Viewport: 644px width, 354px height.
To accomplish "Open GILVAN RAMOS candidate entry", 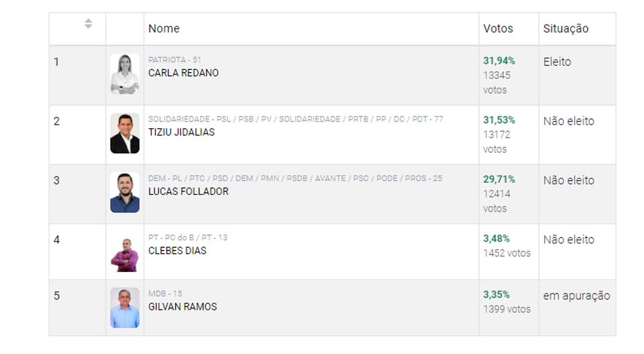I will [182, 307].
